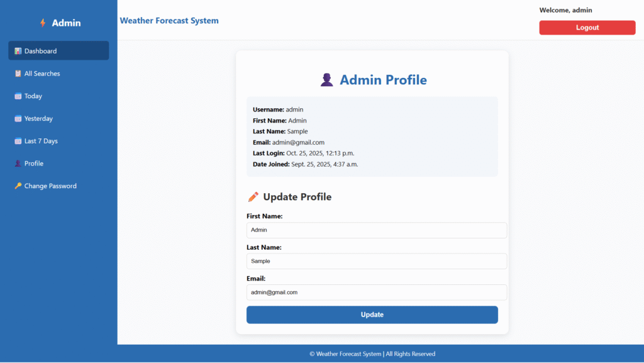Click the clipboard icon next to All Searches
Screen dimensions: 644x363
click(x=18, y=74)
